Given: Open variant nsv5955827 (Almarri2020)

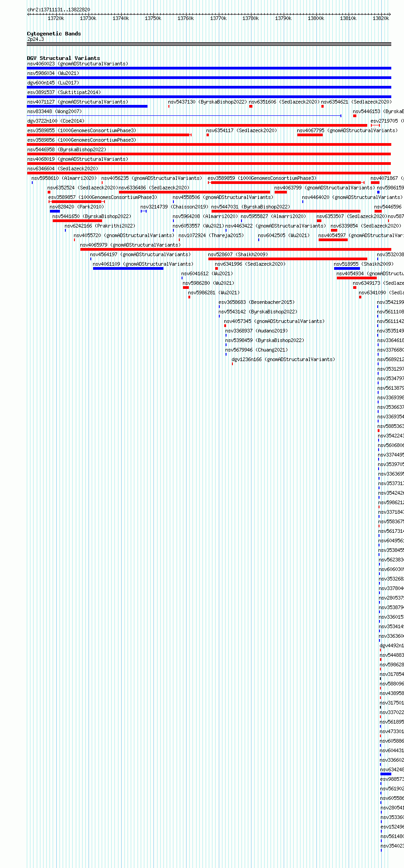Looking at the screenshot, I should (273, 216).
